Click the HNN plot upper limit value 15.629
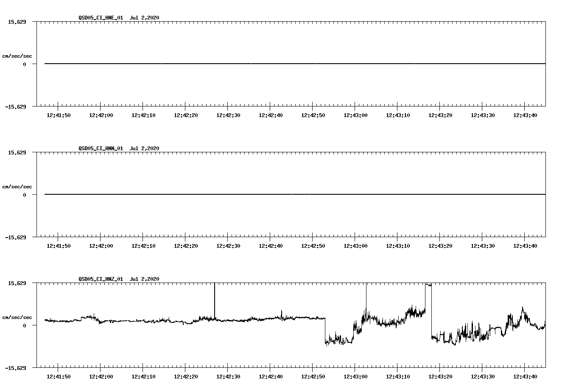This screenshot has height=392, width=576. 17,152
